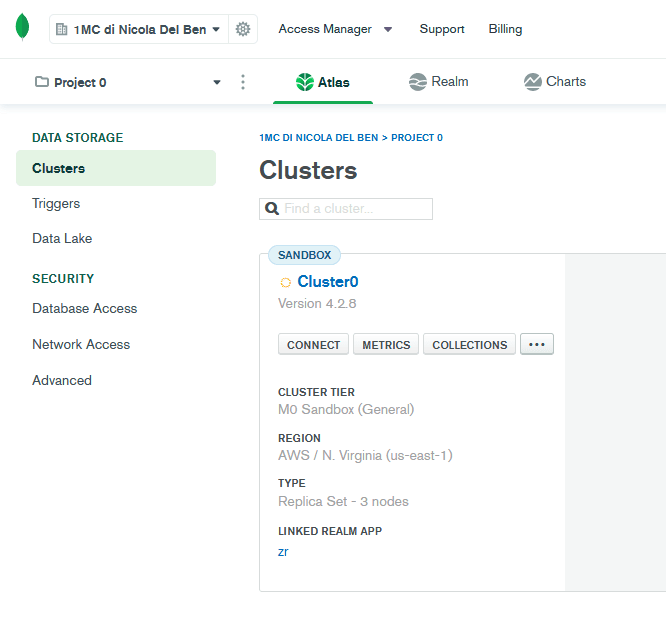
Task: Open organization settings gear icon
Action: 243,29
